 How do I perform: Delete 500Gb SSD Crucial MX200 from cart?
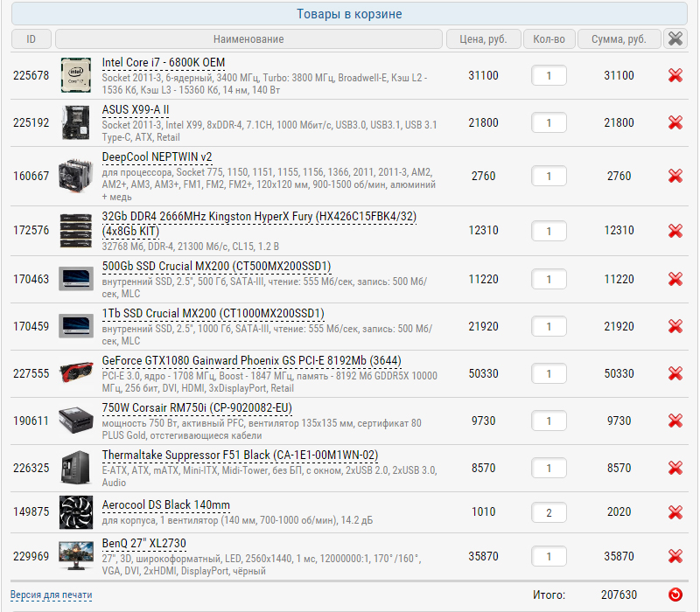pos(675,279)
